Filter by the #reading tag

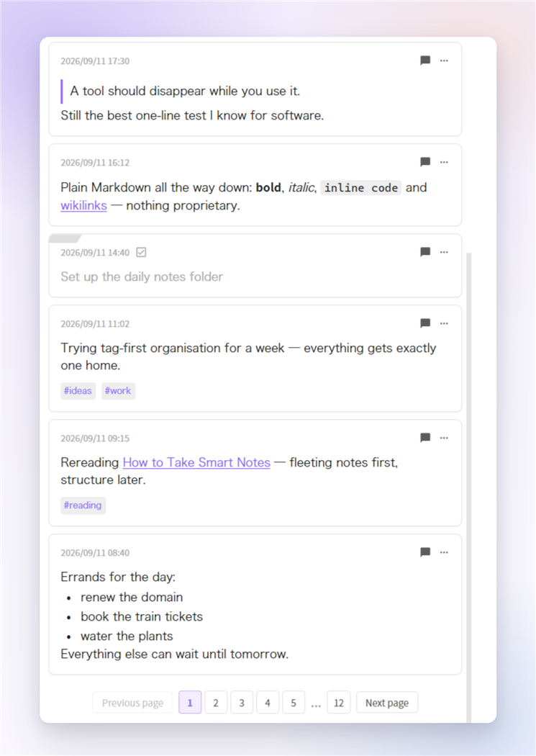click(83, 505)
